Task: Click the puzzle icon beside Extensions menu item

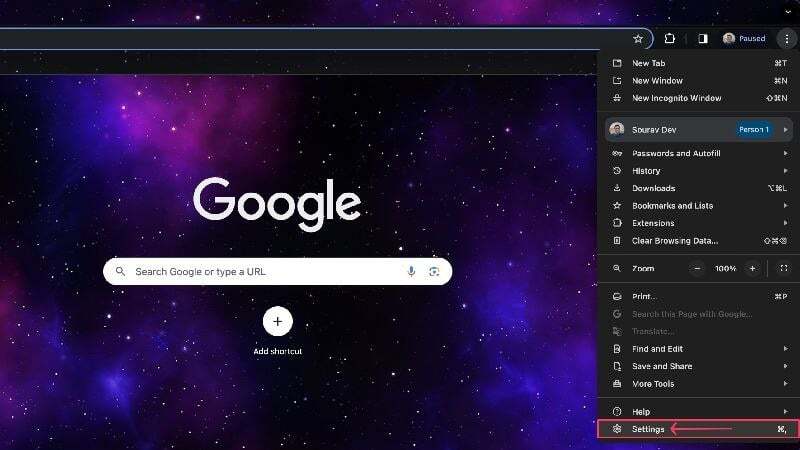Action: 617,223
